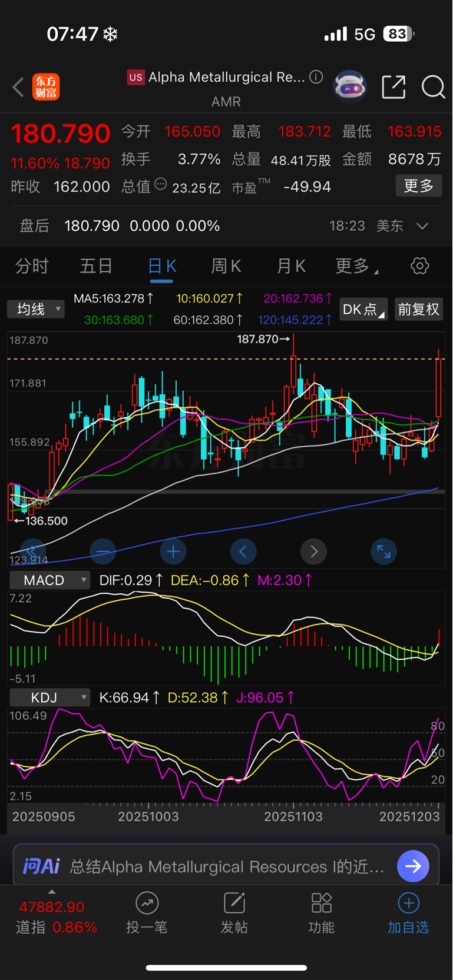This screenshot has width=453, height=980.
Task: Tap the 总量 value 48.41万股
Action: (301, 160)
